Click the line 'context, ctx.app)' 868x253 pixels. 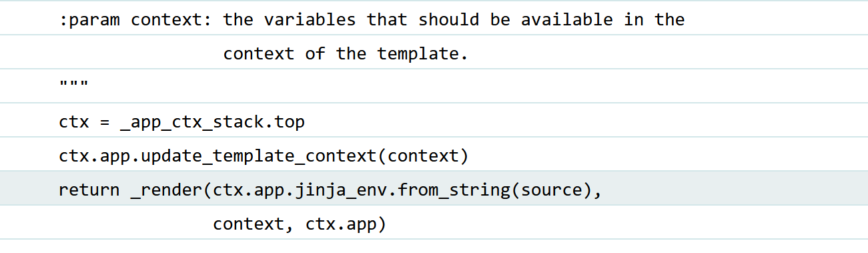[300, 225]
